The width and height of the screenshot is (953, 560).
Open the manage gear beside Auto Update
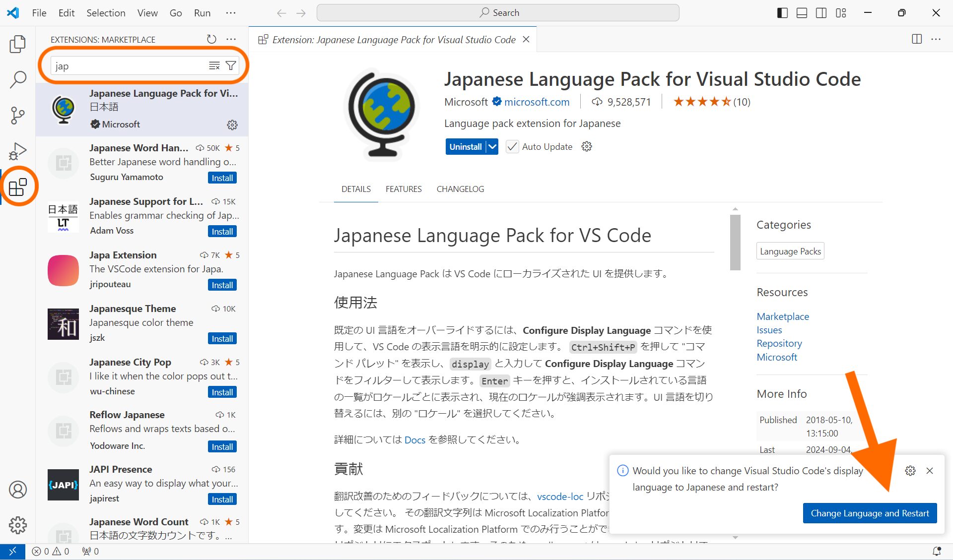tap(587, 146)
